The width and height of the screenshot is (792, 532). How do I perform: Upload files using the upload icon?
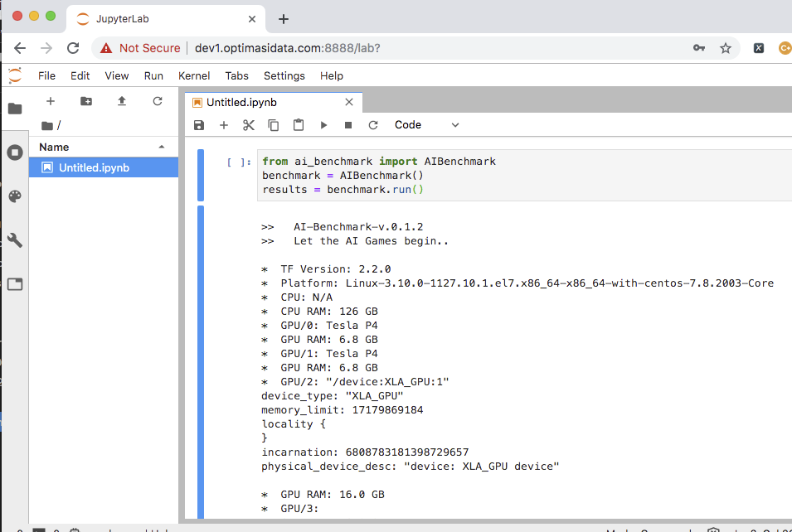pyautogui.click(x=122, y=101)
